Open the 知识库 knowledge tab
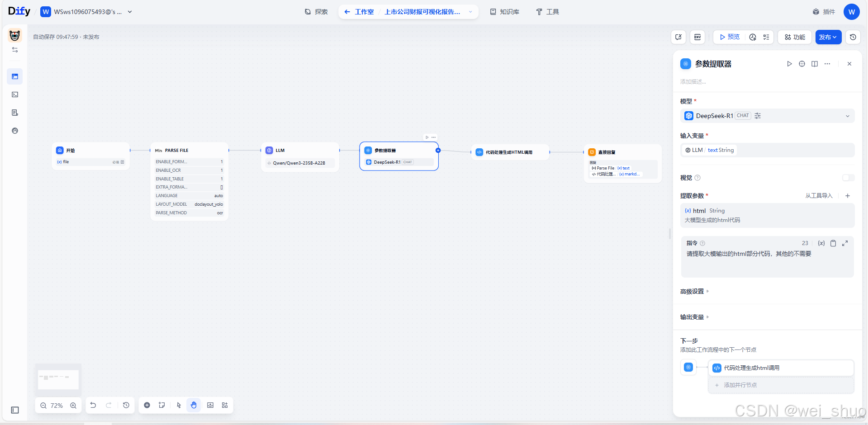Viewport: 868px width, 425px height. click(x=505, y=12)
